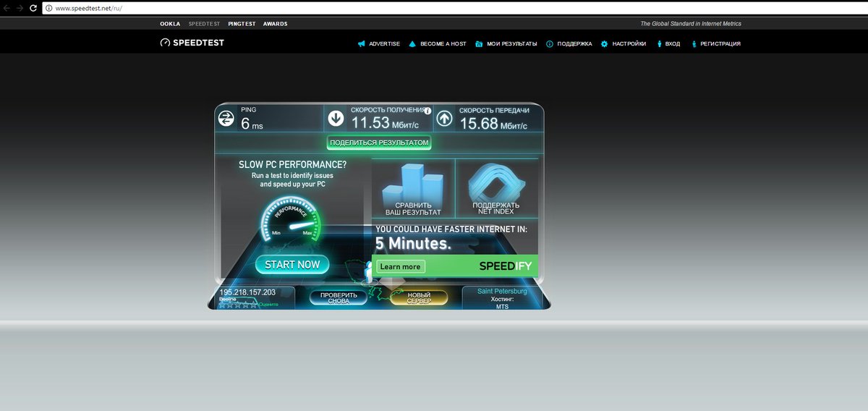This screenshot has height=411, width=868.
Task: Click the Become a Host triangle icon
Action: (x=412, y=44)
